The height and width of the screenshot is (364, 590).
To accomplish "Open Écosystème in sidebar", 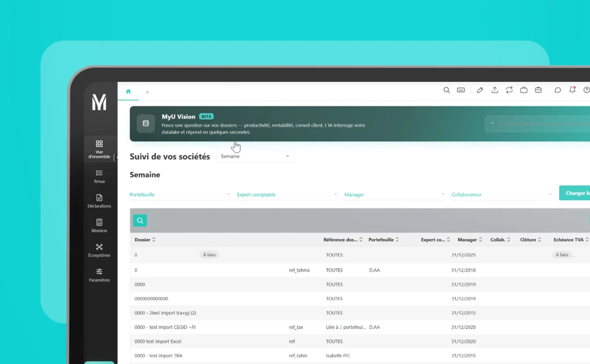I will tap(99, 251).
